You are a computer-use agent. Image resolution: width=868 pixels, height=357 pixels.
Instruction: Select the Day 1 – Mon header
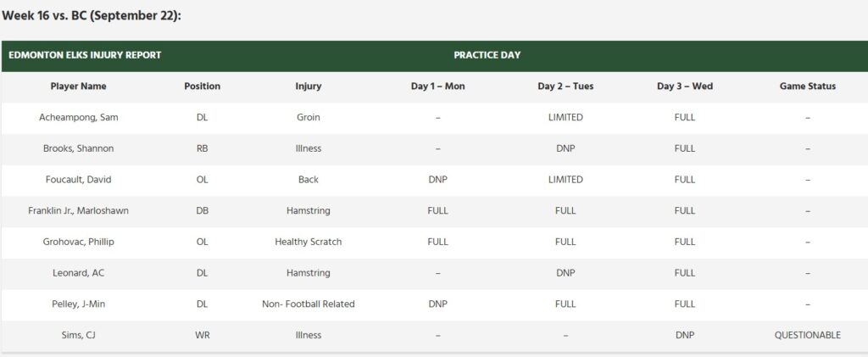pos(437,86)
